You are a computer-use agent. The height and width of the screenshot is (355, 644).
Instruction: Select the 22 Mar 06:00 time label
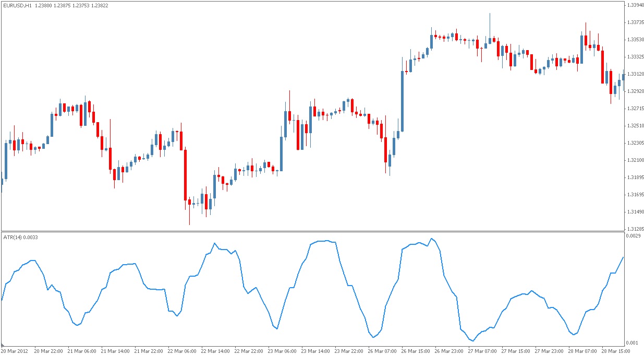(x=181, y=351)
